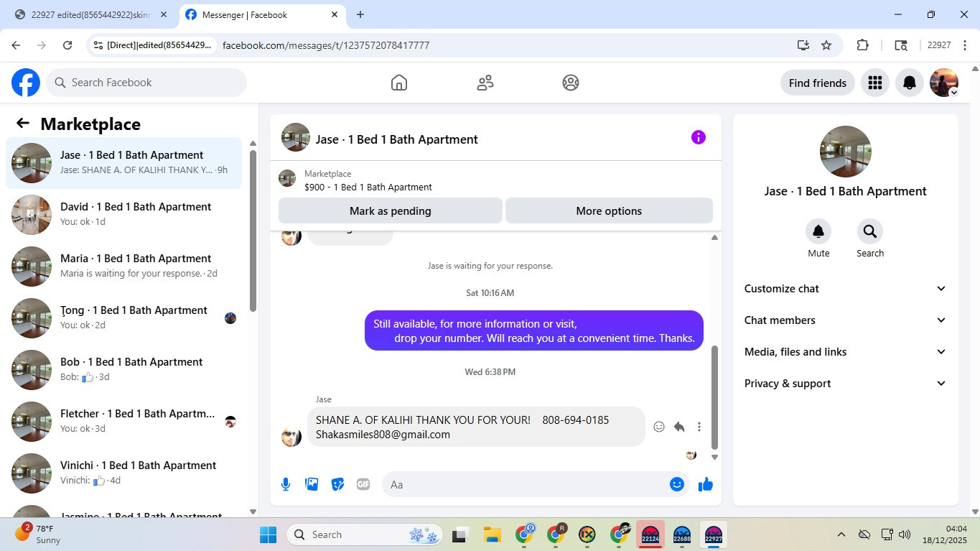Expand the Privacy & support section
Viewport: 980px width, 551px height.
click(x=845, y=384)
